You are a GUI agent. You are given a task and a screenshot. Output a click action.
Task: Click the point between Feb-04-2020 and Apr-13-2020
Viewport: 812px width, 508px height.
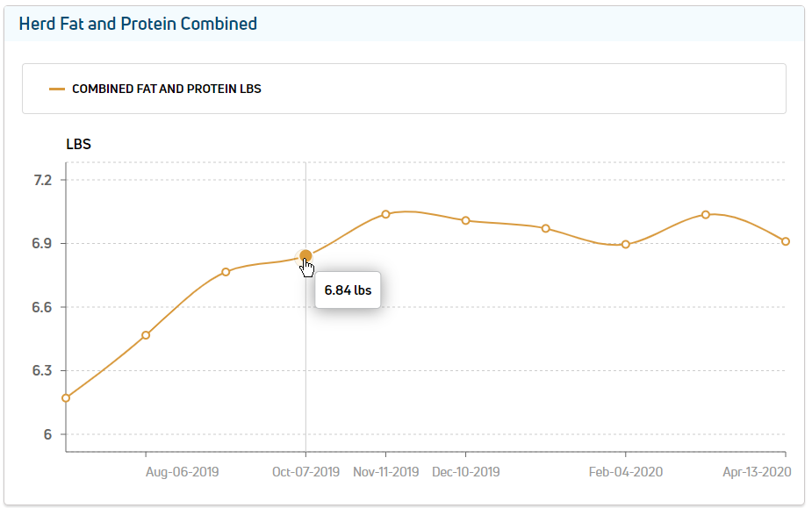pos(705,214)
